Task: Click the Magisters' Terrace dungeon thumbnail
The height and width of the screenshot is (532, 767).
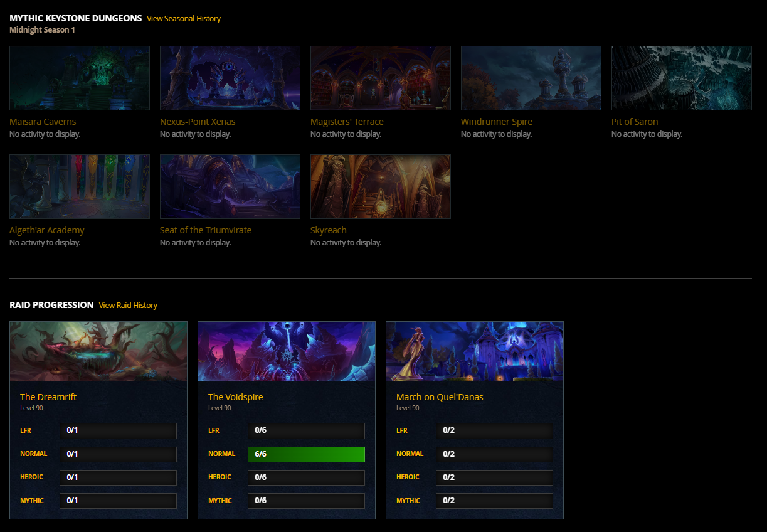Action: (381, 78)
